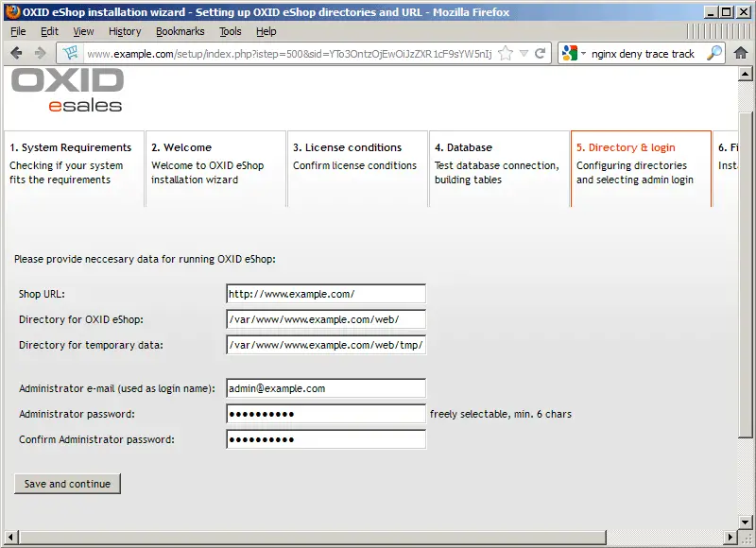Go forward with the Forward arrow
The image size is (756, 548).
[40, 53]
